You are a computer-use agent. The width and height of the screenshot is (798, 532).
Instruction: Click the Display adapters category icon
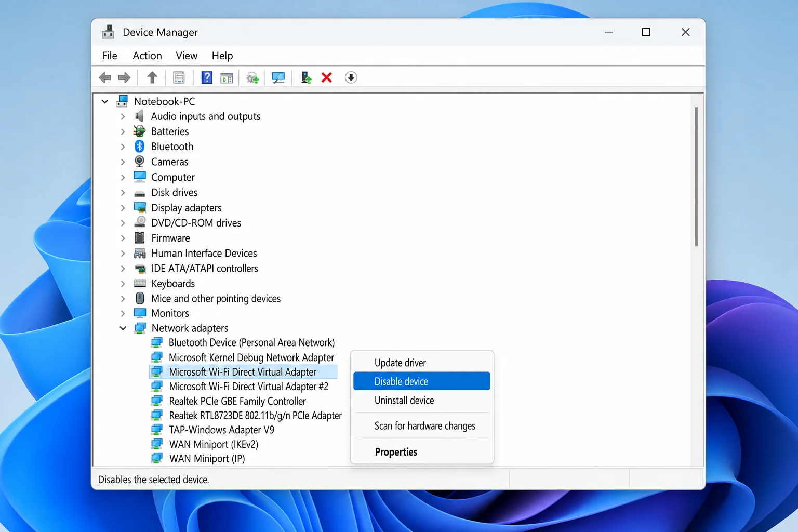click(x=140, y=208)
